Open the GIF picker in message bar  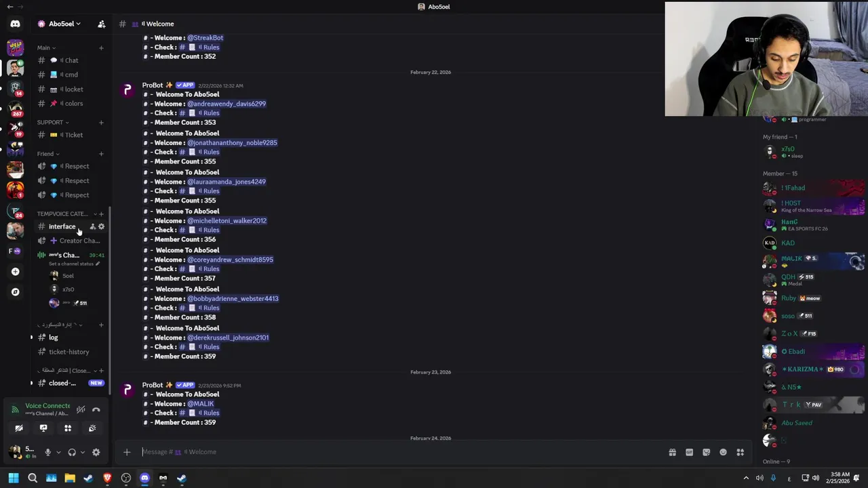689,452
